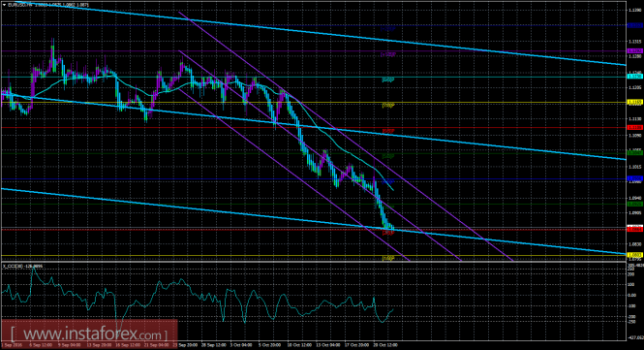The image size is (644, 350).
Task: Click the blue price tag near 1.0986
Action: click(635, 179)
